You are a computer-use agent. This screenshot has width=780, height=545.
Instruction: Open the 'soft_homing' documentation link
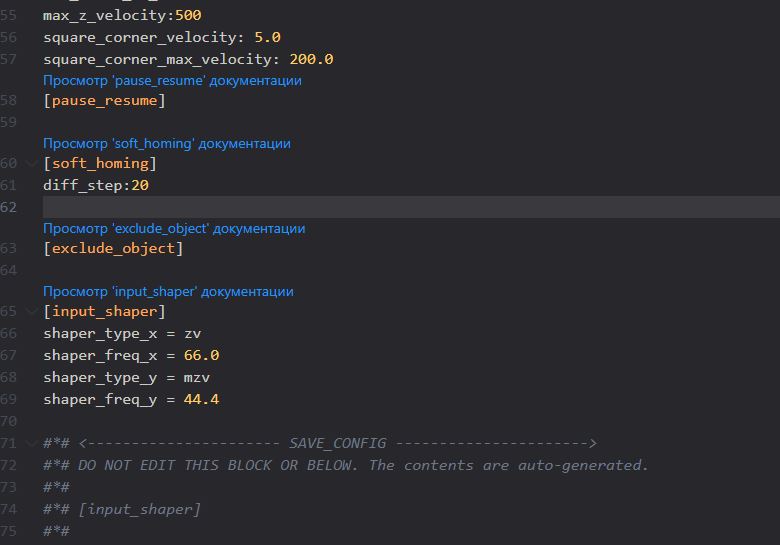pos(167,143)
